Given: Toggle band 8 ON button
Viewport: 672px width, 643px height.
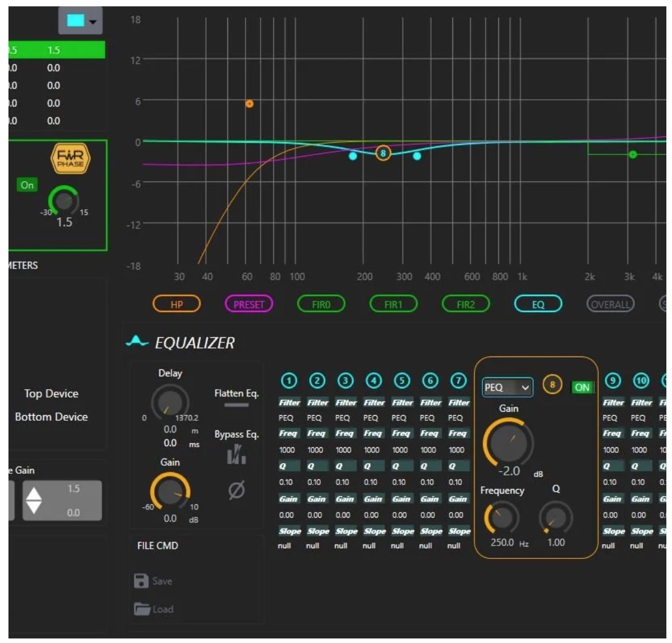Looking at the screenshot, I should [x=582, y=387].
